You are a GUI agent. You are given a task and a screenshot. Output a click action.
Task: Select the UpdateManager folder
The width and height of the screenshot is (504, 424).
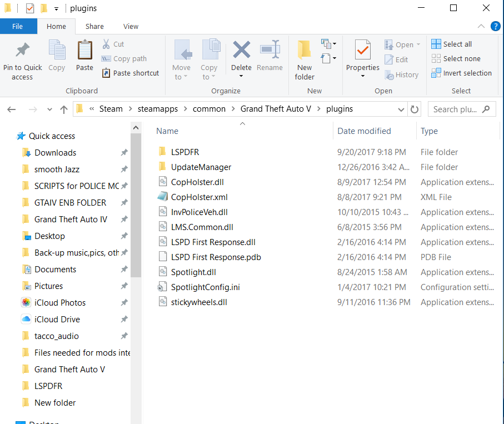pyautogui.click(x=201, y=167)
